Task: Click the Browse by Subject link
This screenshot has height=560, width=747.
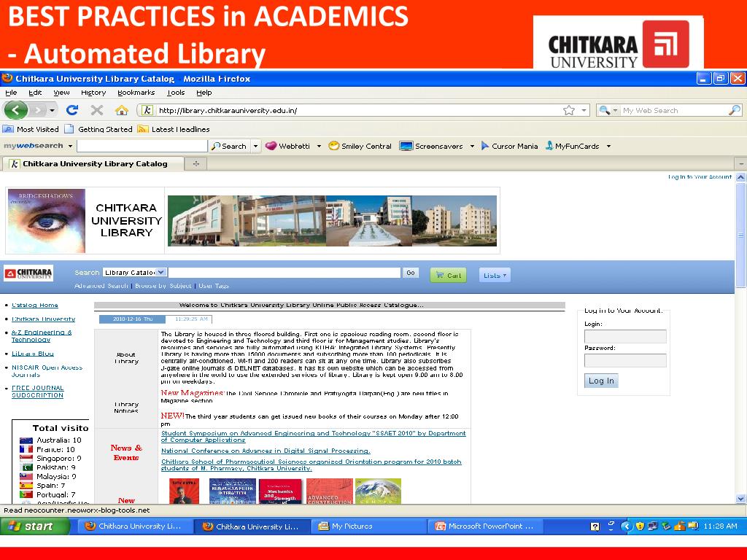Action: (x=163, y=286)
